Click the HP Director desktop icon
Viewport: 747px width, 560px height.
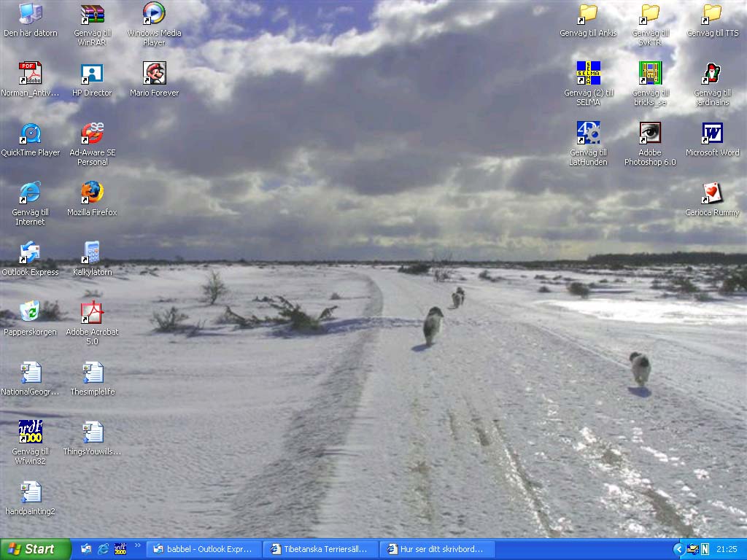pos(92,74)
